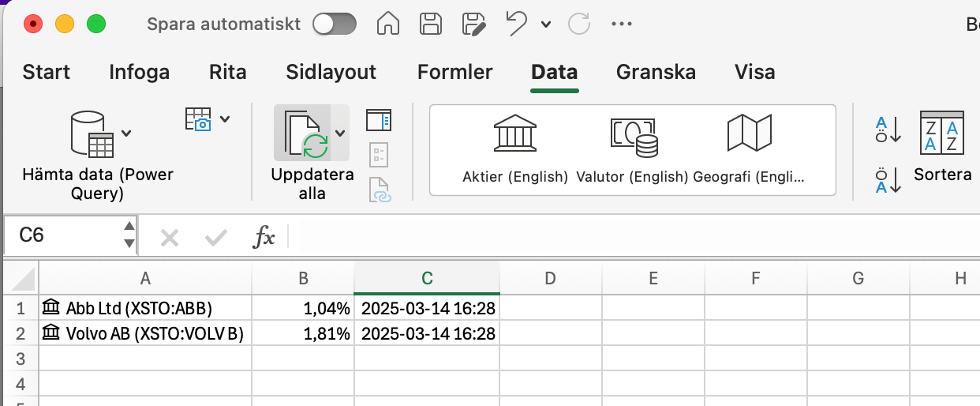
Task: Select the Aktier (English) data type
Action: tap(515, 150)
